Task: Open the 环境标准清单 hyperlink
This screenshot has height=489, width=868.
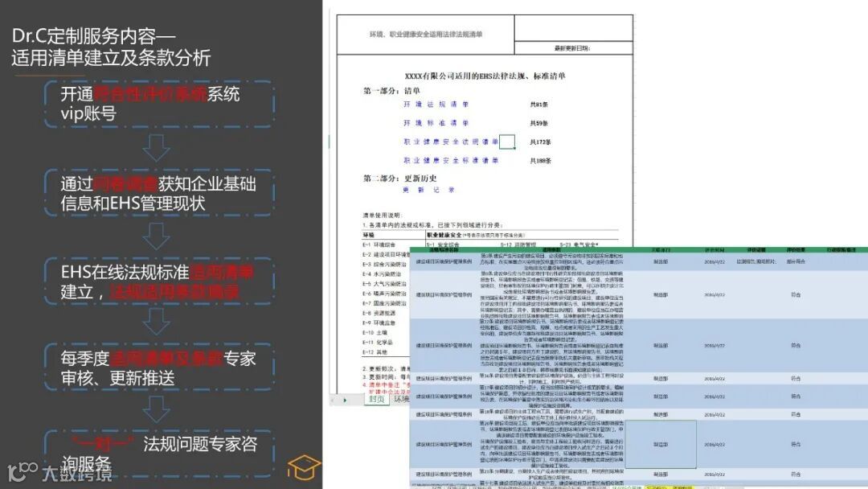Action: tap(436, 123)
